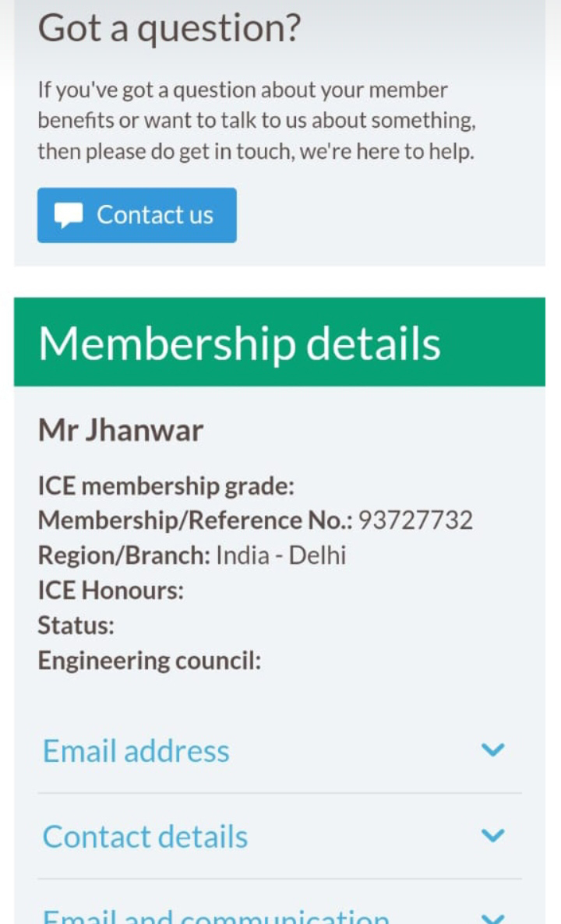Click the Got a question? heading
561x924 pixels.
click(x=169, y=28)
